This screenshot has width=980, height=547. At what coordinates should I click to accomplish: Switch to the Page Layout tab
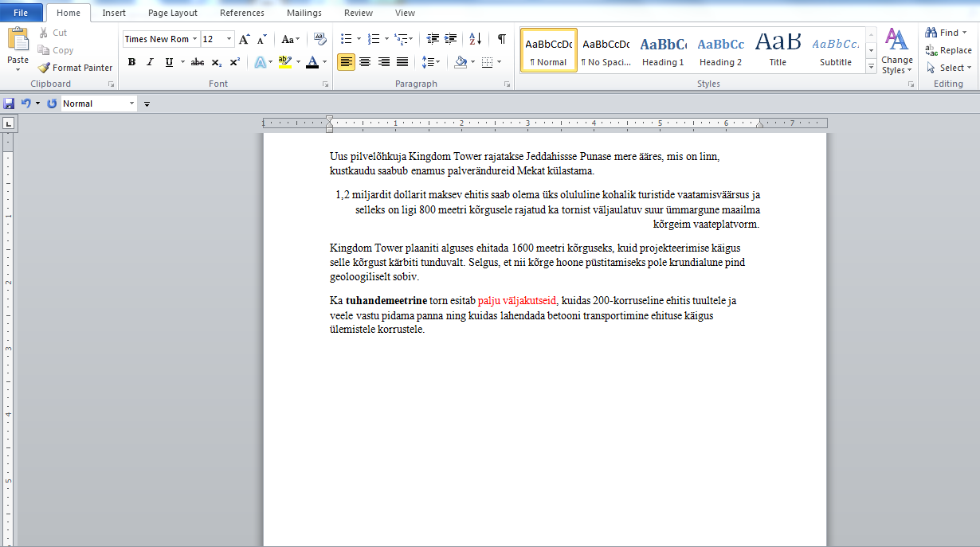coord(173,13)
